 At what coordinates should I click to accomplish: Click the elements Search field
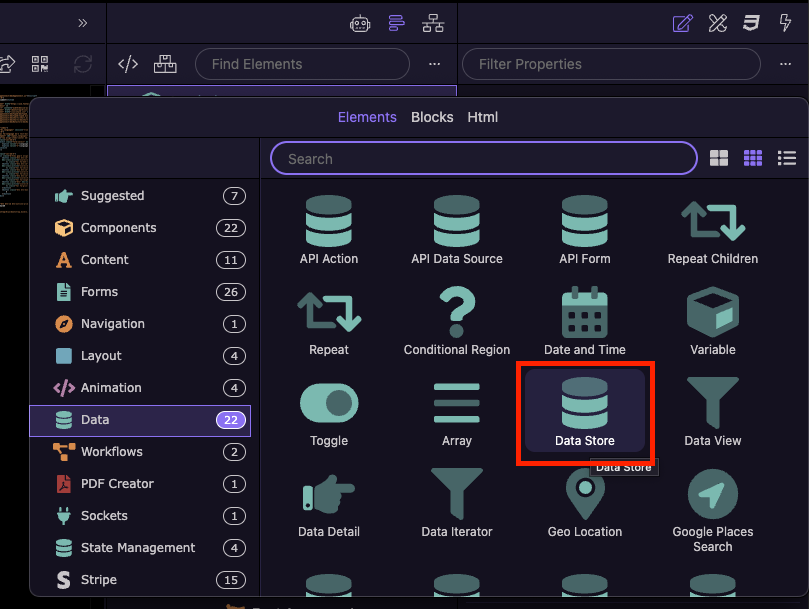483,158
